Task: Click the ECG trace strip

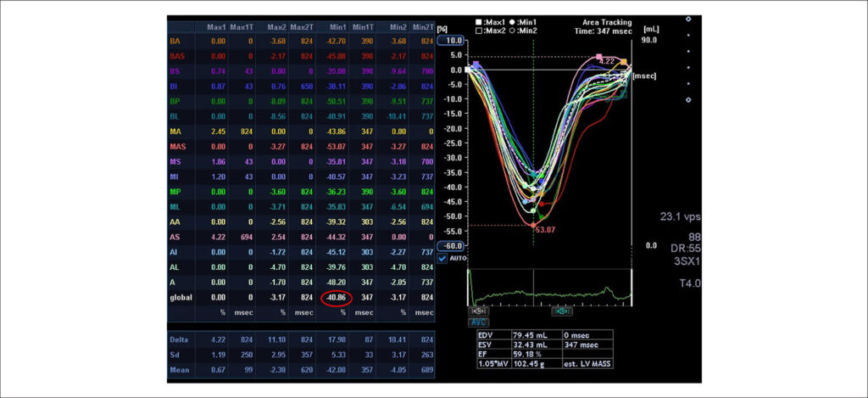Action: click(549, 287)
